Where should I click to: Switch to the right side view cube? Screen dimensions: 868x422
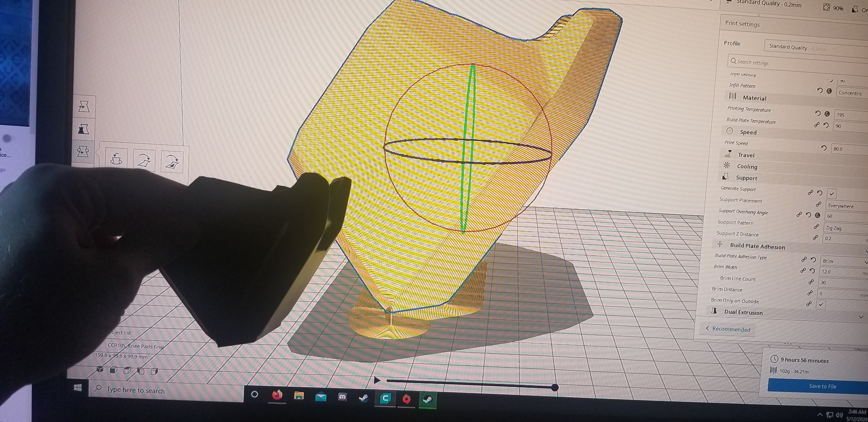click(x=154, y=371)
